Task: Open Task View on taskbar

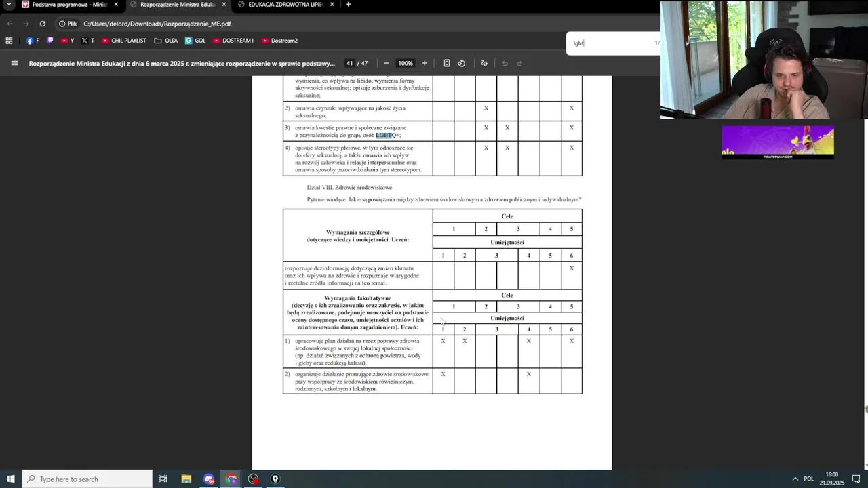Action: pos(163,479)
